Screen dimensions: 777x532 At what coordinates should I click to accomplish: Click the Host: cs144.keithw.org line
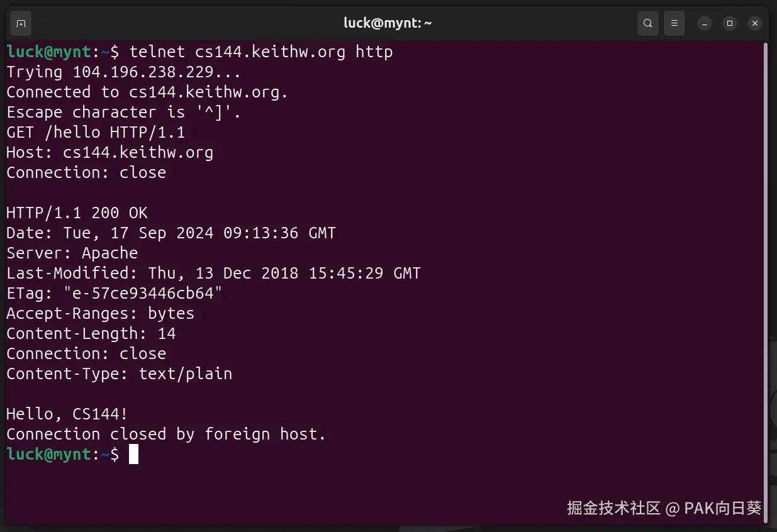109,152
